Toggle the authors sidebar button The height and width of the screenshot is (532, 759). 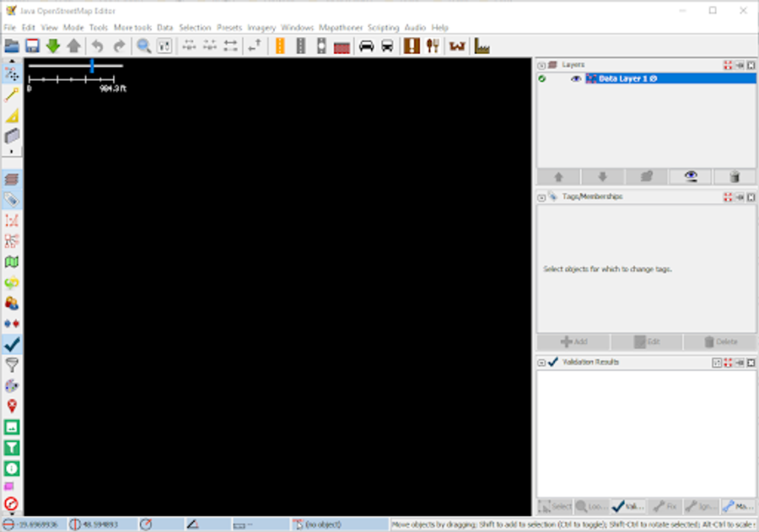(12, 303)
